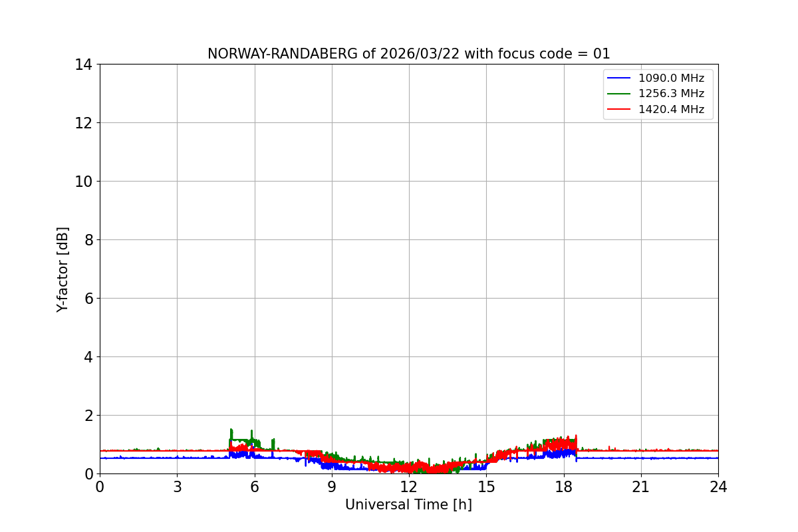Click the x-axis tick label 24
The width and height of the screenshot is (798, 532).
pyautogui.click(x=718, y=487)
